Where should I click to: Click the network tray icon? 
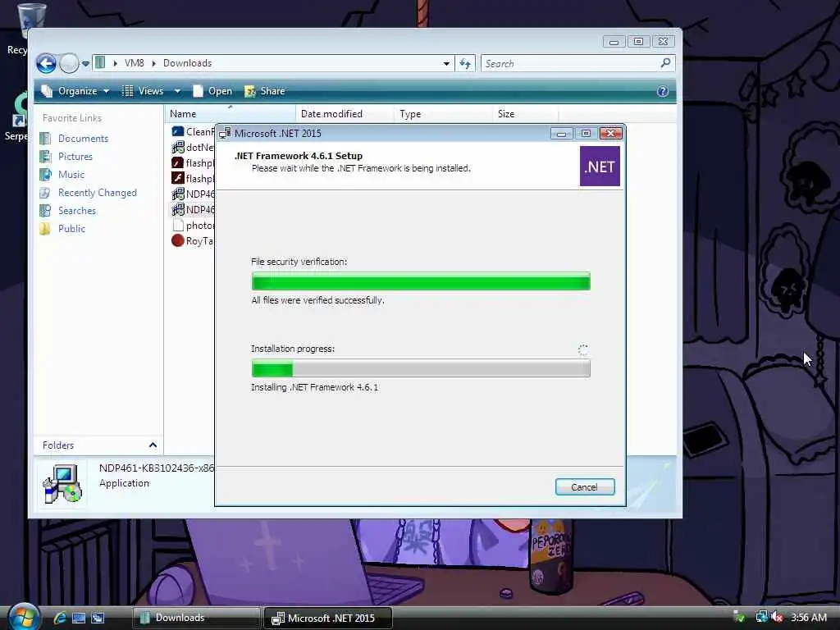761,617
